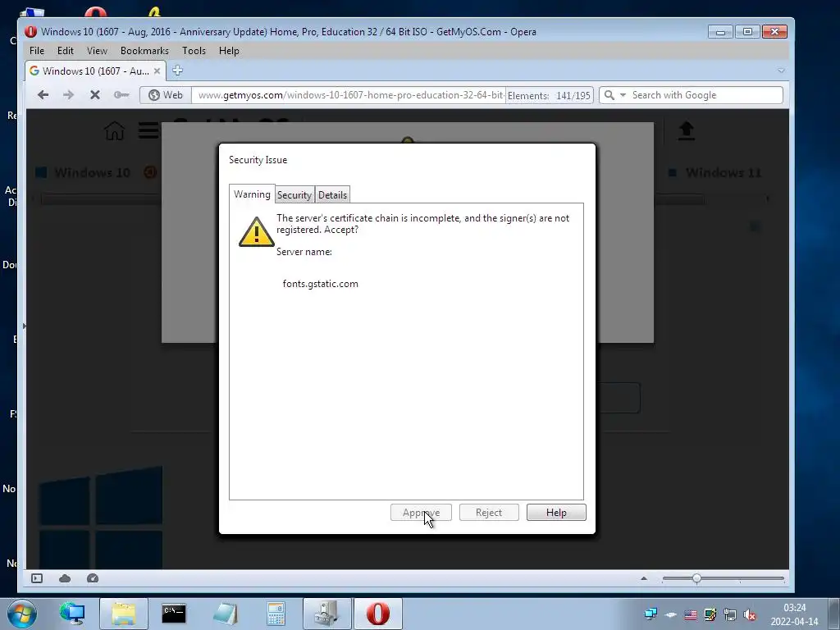Screen dimensions: 840x630
Task: Close the Windows 10 (1607) tab
Action: [x=157, y=71]
